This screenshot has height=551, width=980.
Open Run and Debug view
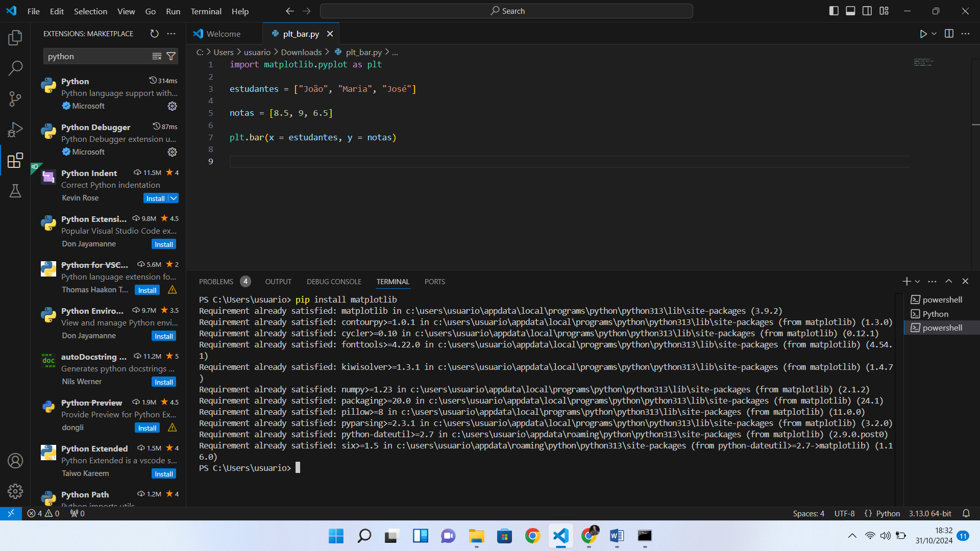(15, 130)
